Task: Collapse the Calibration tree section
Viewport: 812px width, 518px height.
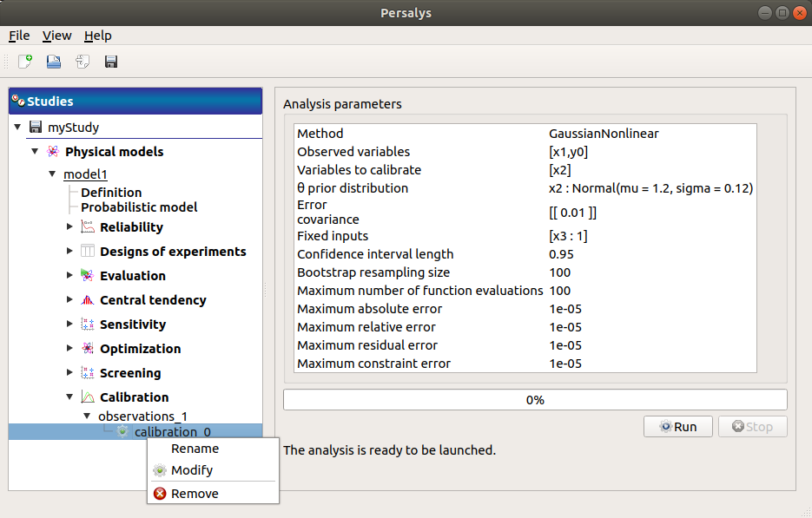Action: click(x=70, y=397)
